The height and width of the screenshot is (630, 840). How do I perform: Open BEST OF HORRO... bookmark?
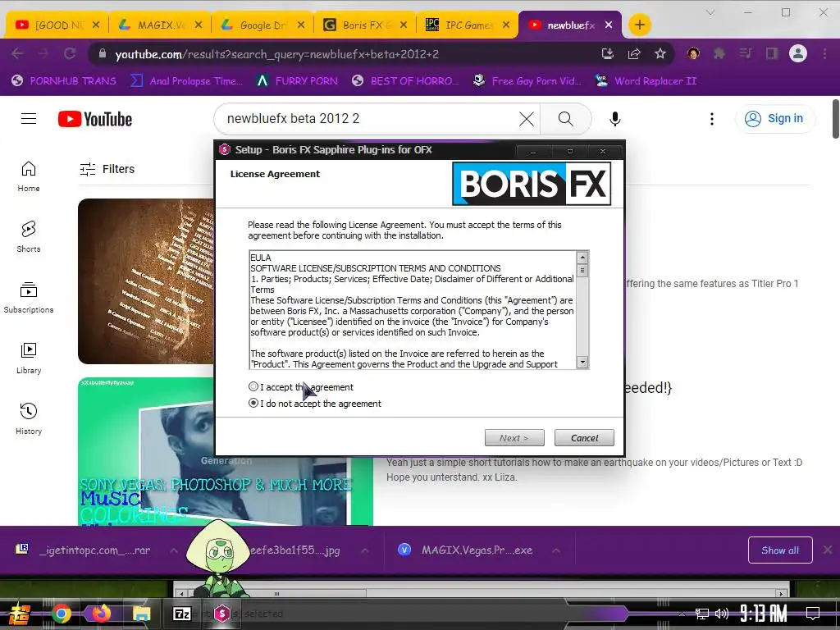point(405,81)
